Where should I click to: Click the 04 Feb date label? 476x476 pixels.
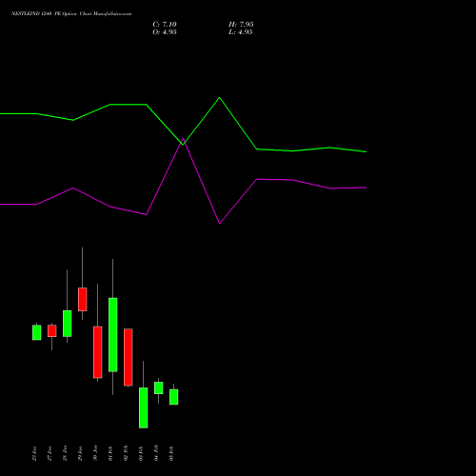coord(156,453)
